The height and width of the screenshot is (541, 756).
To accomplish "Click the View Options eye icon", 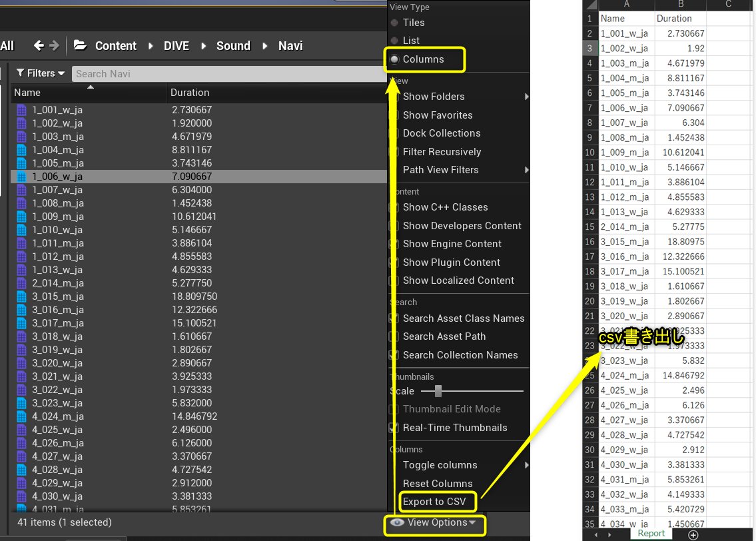I will [x=398, y=522].
